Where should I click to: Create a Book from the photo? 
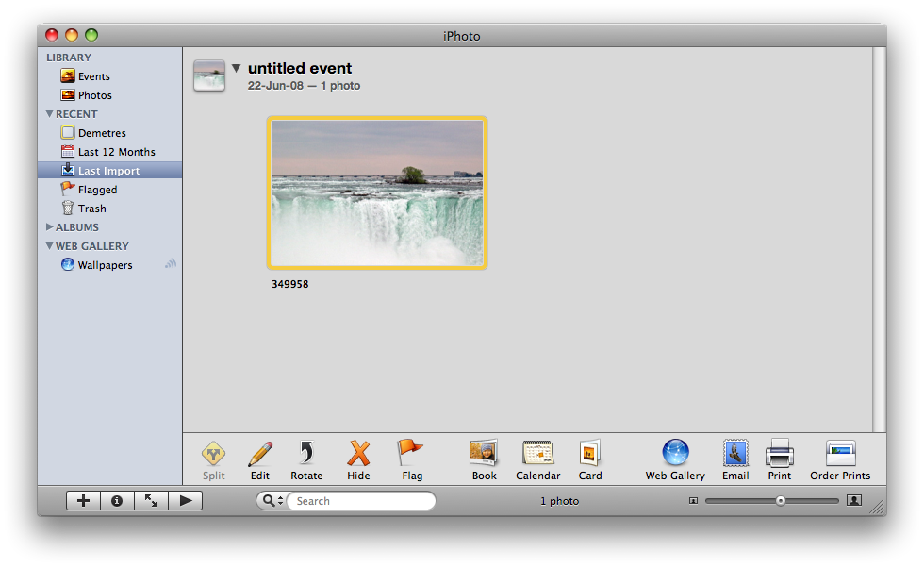coord(484,455)
